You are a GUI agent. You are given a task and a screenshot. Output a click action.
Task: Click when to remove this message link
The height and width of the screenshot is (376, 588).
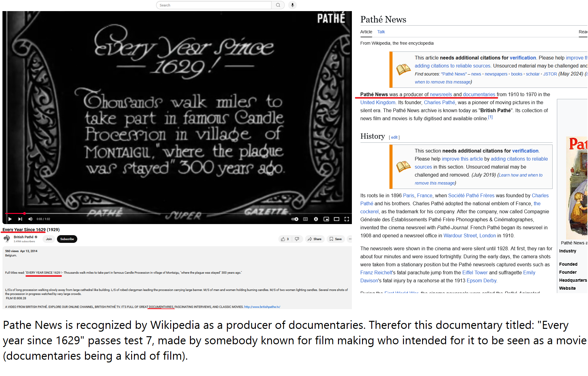(x=442, y=82)
